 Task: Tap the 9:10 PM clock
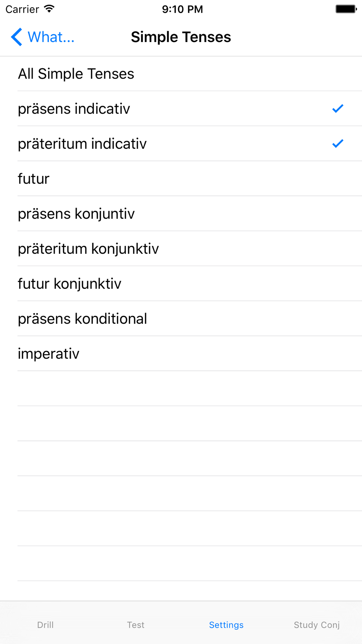click(x=182, y=9)
